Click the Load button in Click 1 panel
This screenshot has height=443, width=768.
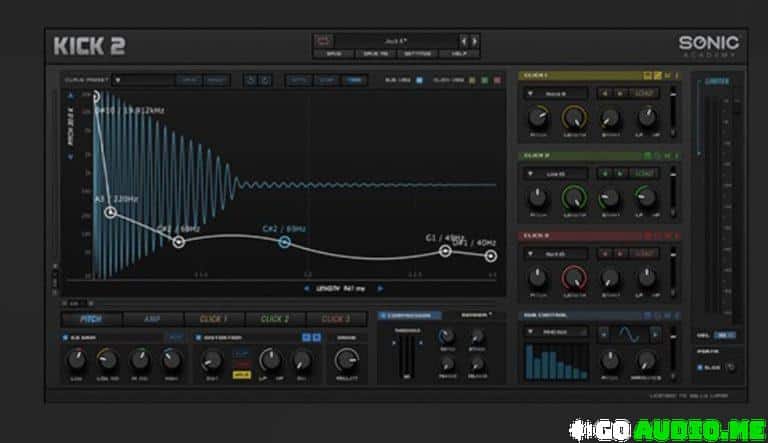pos(644,93)
